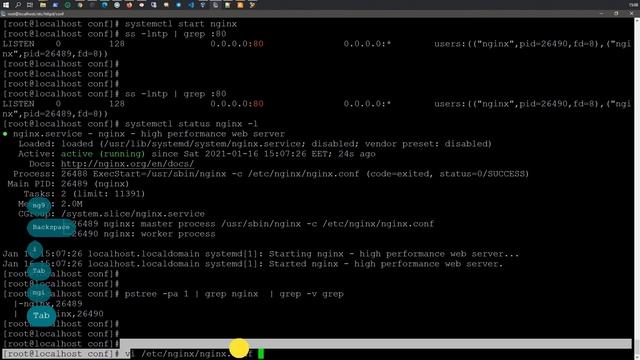Open Visual Studio Code from the taskbar
The image size is (640, 360).
(191, 5)
